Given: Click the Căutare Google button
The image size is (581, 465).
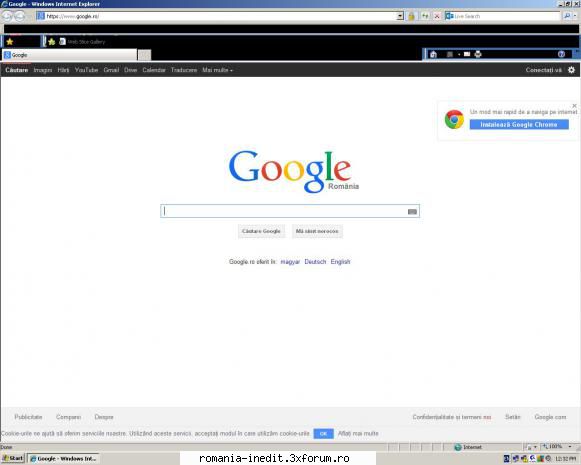Looking at the screenshot, I should tap(261, 231).
